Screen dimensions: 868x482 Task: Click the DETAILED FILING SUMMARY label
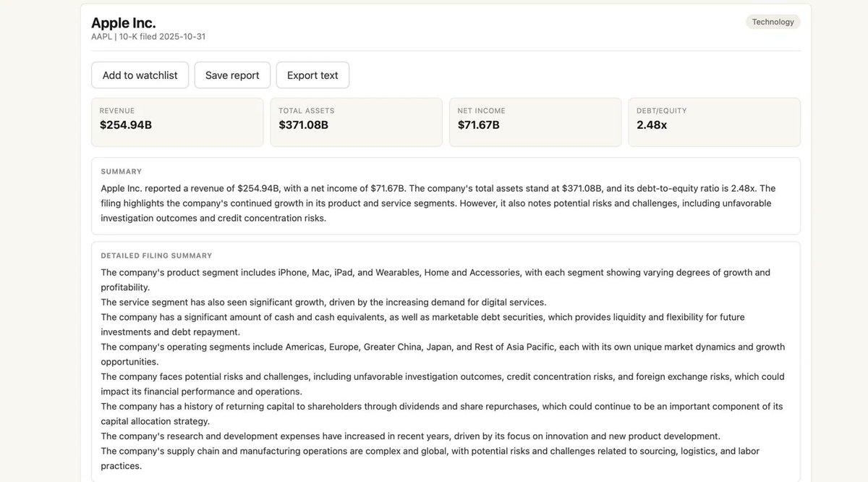point(156,255)
